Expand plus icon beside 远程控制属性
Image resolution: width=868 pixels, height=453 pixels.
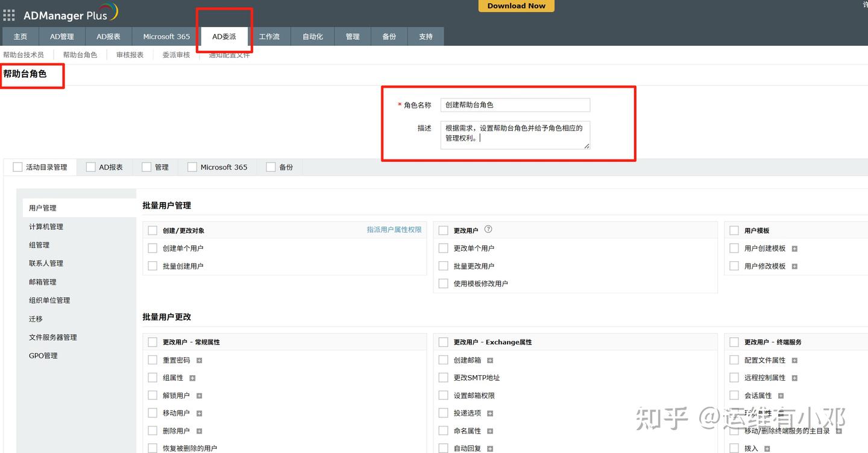(794, 378)
